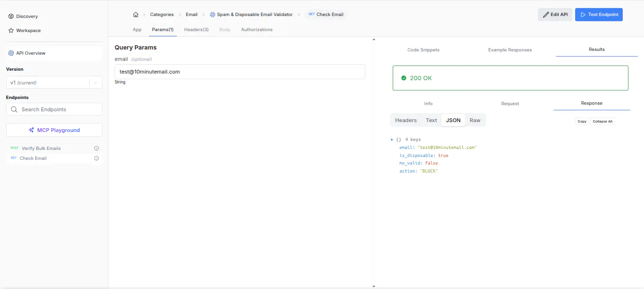644x289 pixels.
Task: Click the '4 keys' label
Action: (x=413, y=140)
